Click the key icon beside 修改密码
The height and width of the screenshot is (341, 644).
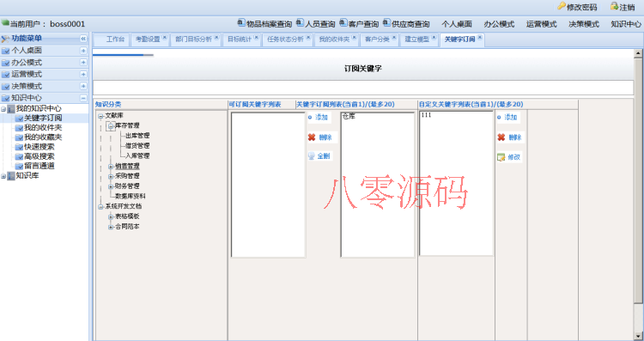pos(561,6)
